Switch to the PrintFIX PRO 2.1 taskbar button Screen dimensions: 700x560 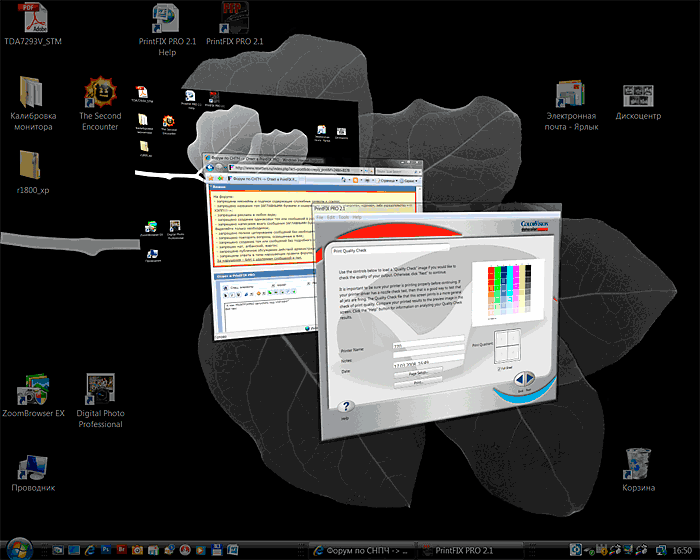coord(470,550)
